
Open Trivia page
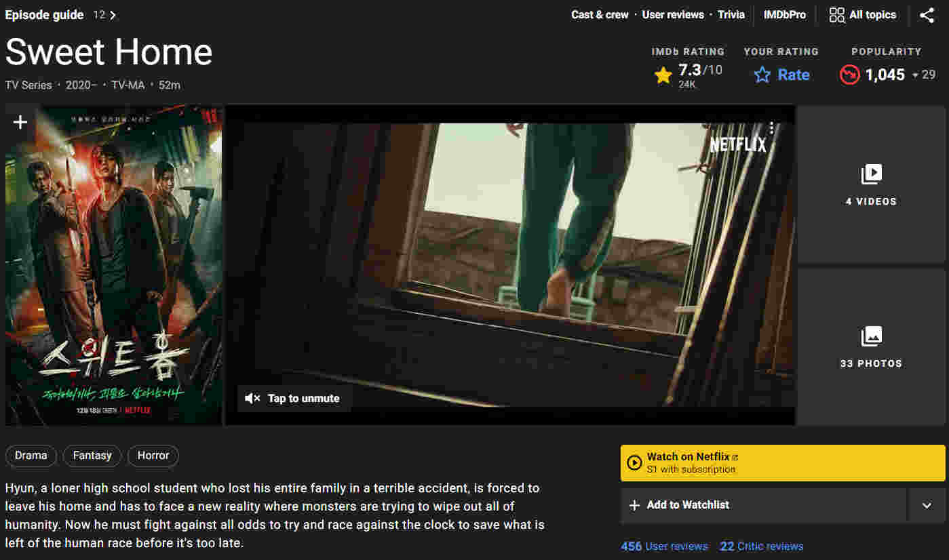[731, 14]
